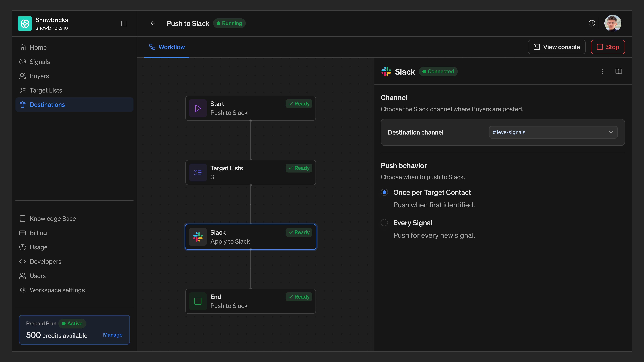This screenshot has width=644, height=362.
Task: Click the Target Lists node Ready badge
Action: pos(299,168)
